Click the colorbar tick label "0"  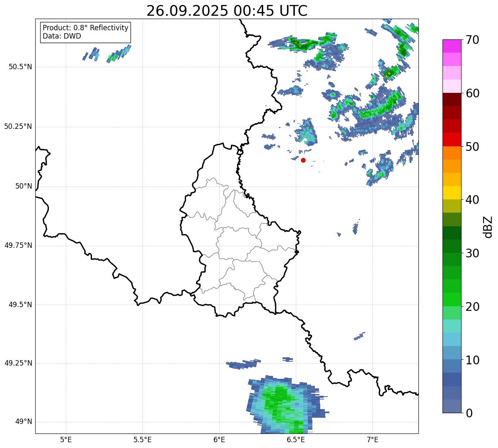pos(469,413)
